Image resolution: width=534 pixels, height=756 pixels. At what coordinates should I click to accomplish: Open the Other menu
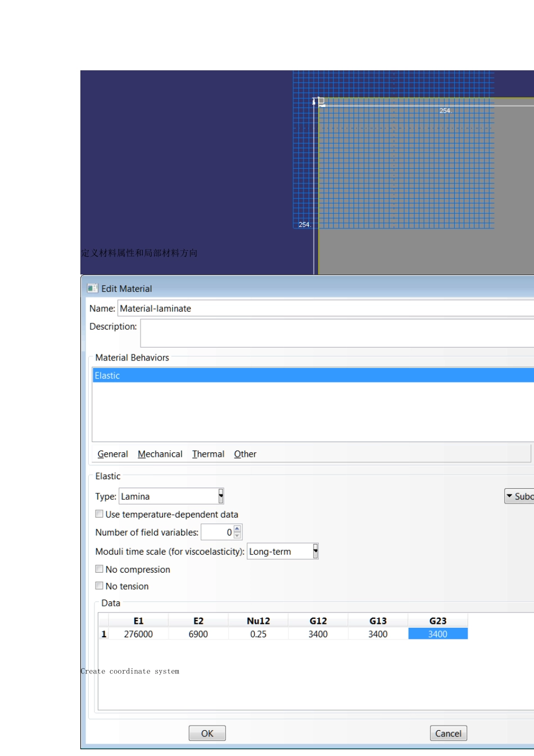pos(245,454)
